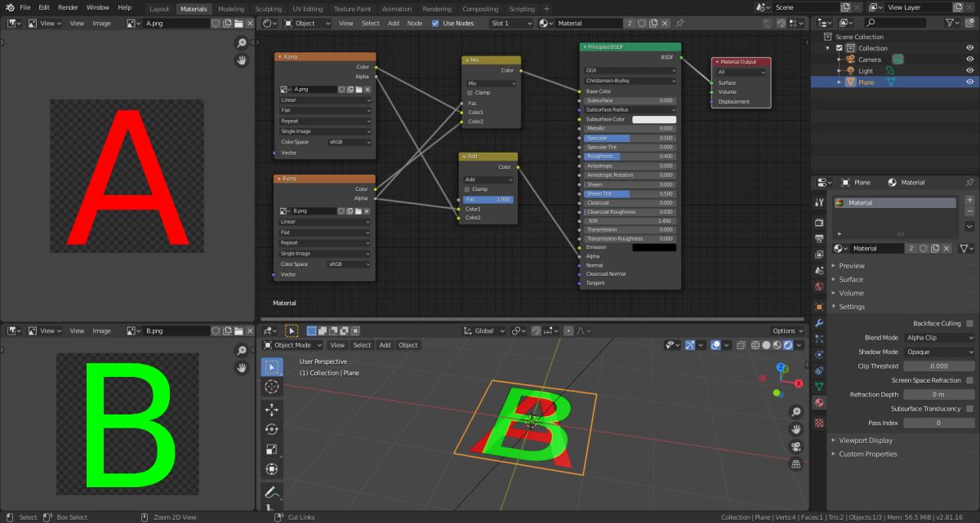
Task: Unlink the material with the X button in properties
Action: (x=947, y=248)
